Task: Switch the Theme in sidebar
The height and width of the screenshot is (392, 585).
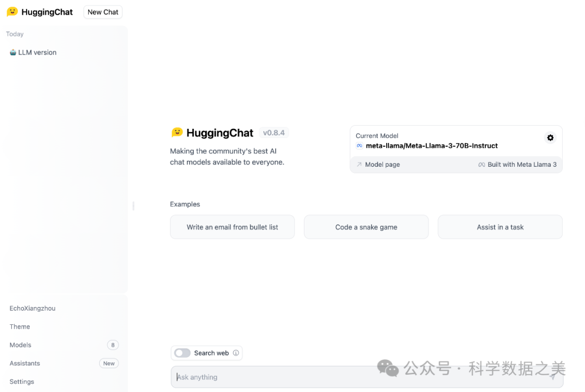Action: (20, 326)
